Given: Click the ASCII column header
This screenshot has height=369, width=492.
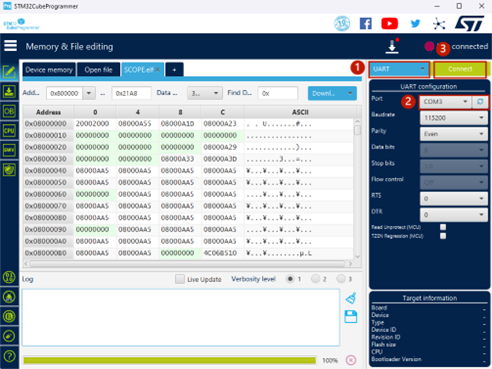Looking at the screenshot, I should pyautogui.click(x=300, y=112).
